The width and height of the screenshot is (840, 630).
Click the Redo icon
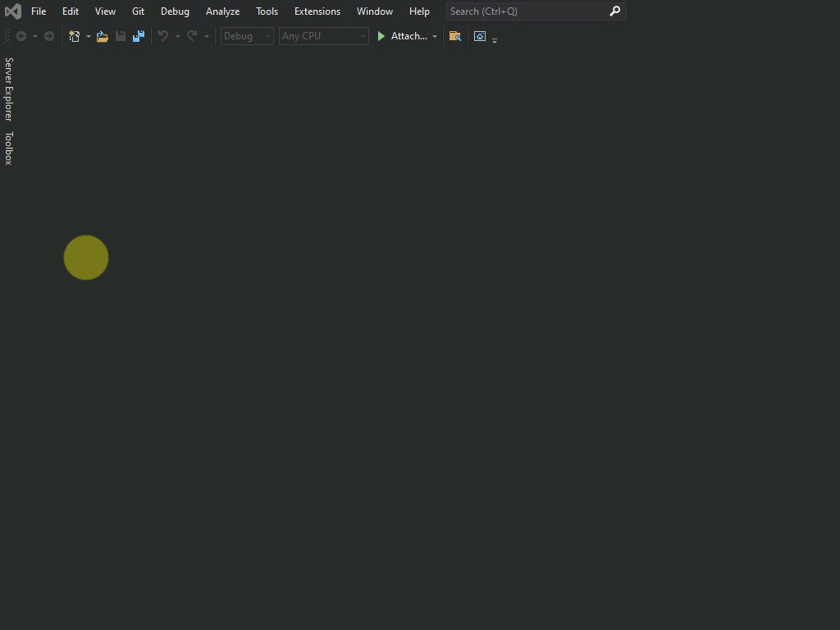[x=191, y=36]
